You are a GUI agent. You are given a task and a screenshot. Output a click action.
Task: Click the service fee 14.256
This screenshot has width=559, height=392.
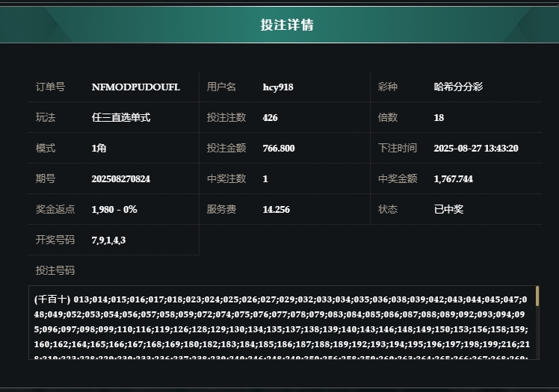point(276,209)
